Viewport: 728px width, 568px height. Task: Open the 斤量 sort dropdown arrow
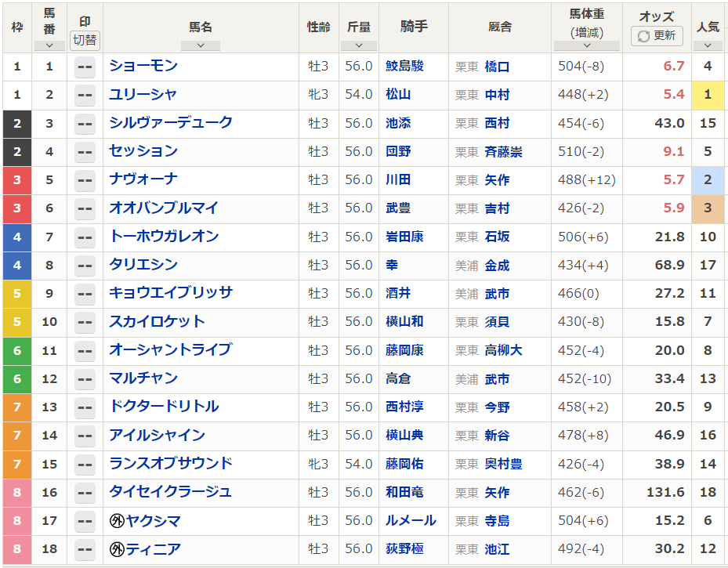(x=359, y=45)
